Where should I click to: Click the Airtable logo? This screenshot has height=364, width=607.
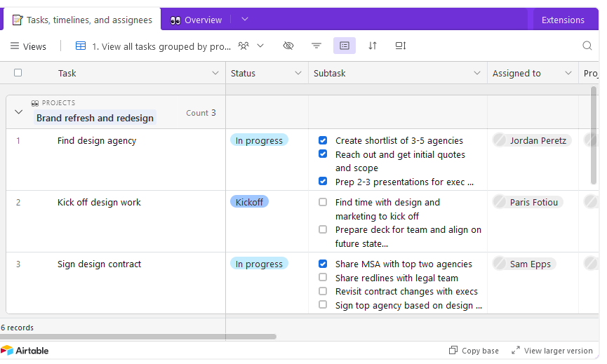(x=25, y=351)
